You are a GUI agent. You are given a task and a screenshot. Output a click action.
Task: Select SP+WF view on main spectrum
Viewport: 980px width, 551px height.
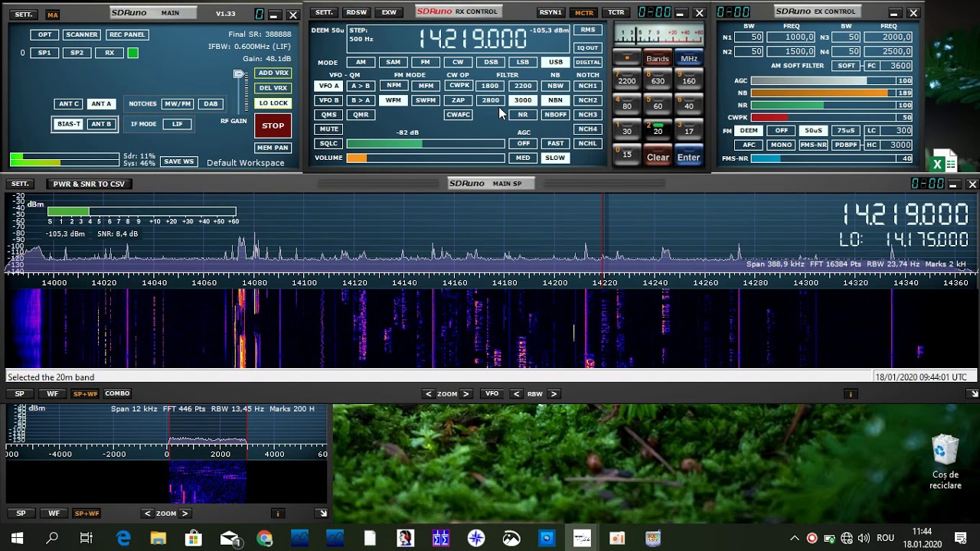(x=85, y=394)
